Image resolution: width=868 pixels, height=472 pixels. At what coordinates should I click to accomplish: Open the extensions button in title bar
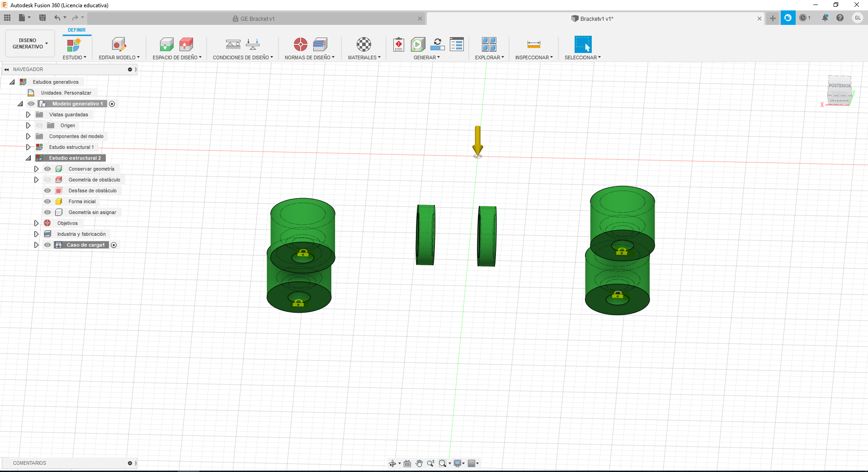(x=788, y=18)
